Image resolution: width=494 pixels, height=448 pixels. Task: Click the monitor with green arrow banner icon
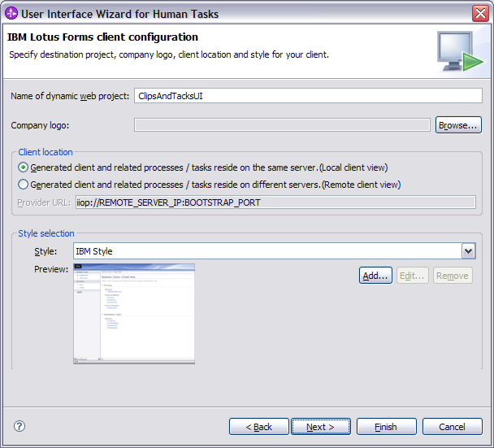point(460,51)
